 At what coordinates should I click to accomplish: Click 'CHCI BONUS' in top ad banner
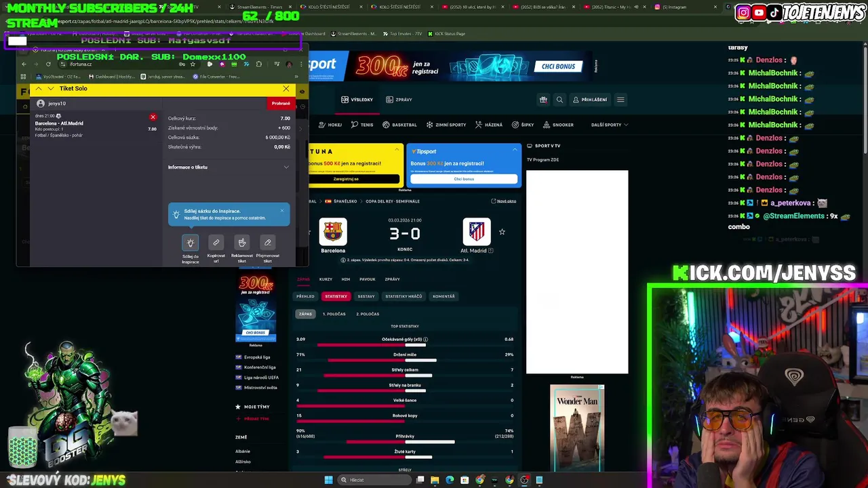point(558,66)
